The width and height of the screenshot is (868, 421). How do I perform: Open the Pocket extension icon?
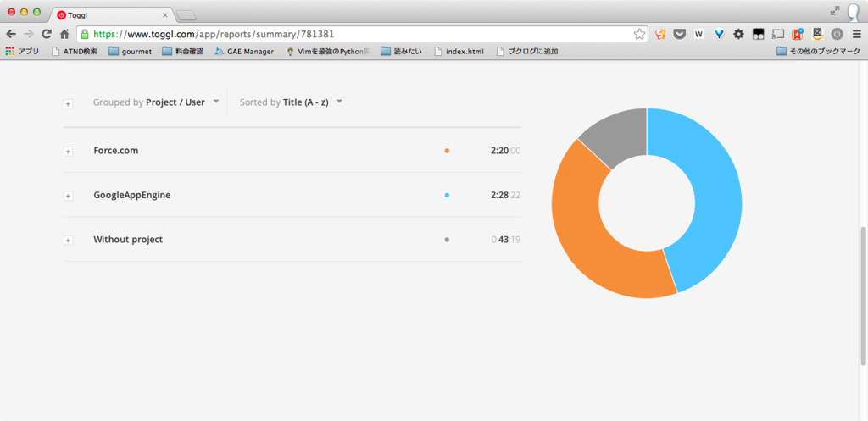(679, 34)
